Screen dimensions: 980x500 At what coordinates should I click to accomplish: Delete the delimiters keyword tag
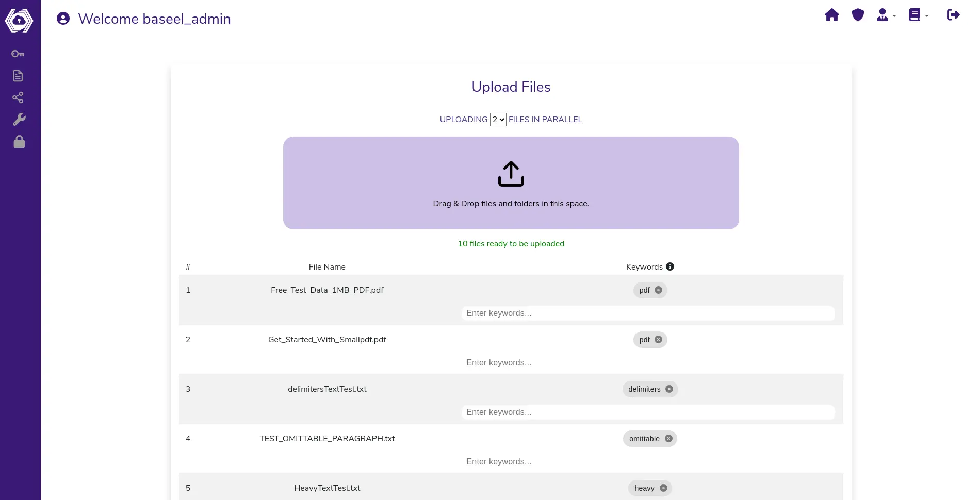click(669, 389)
